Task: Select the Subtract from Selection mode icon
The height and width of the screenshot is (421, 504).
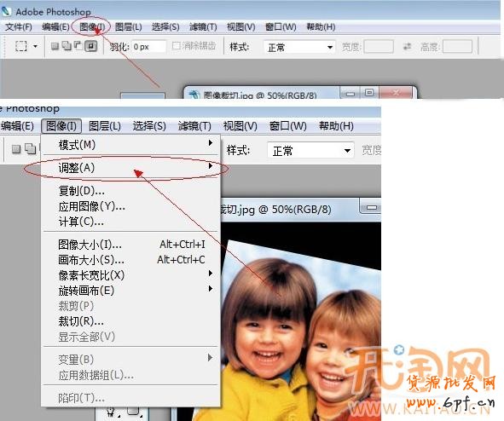Action: click(x=78, y=46)
